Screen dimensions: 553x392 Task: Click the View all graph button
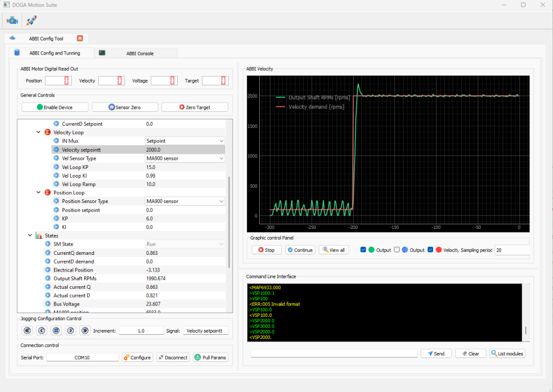coord(334,250)
